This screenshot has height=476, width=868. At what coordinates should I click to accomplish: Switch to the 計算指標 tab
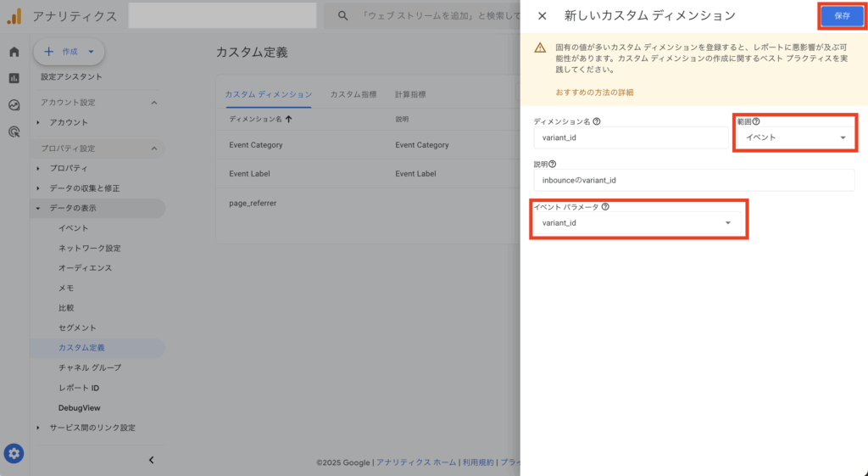click(410, 94)
